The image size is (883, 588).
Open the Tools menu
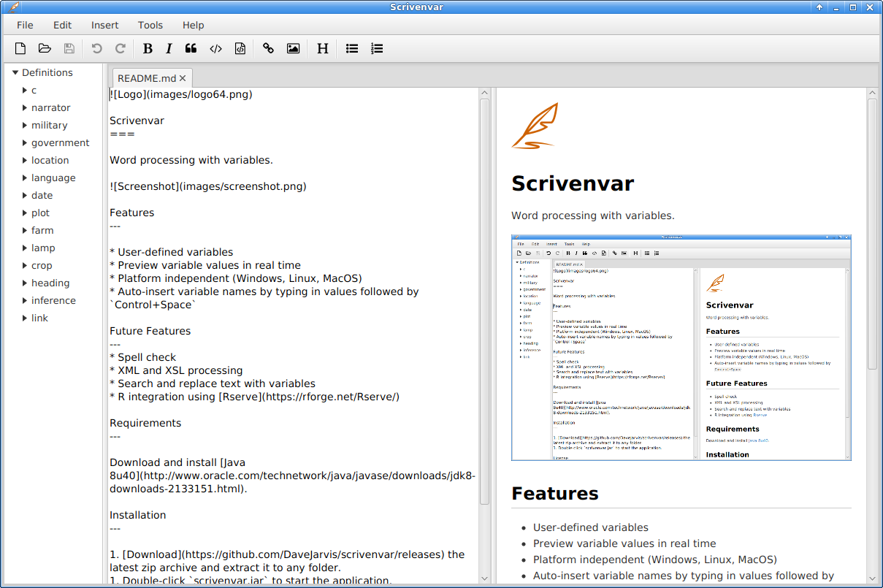(150, 25)
